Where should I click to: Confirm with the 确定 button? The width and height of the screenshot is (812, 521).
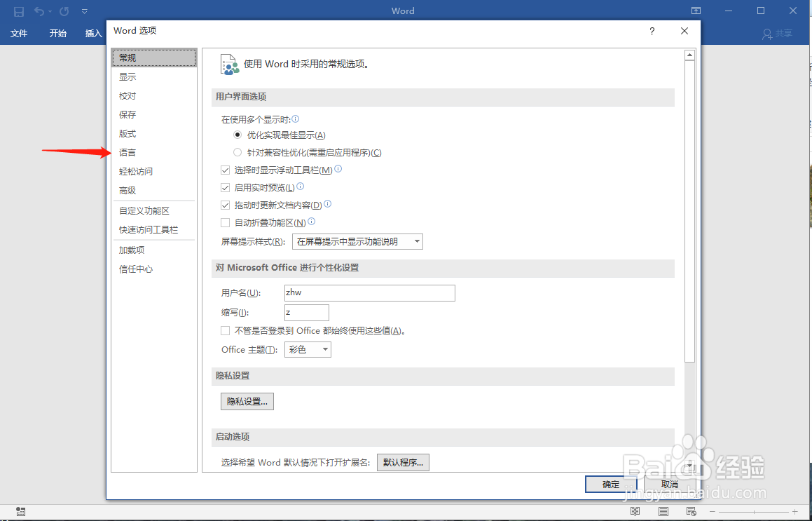[x=611, y=485]
